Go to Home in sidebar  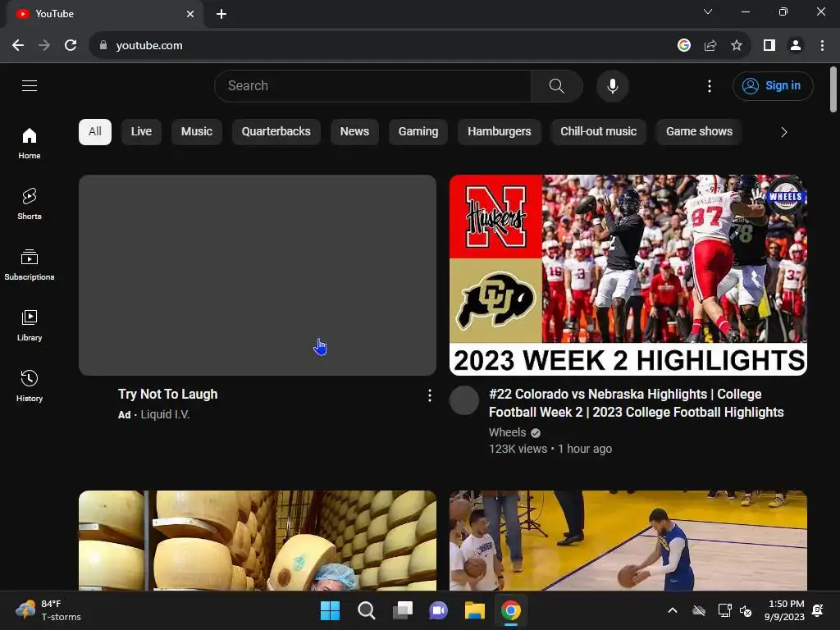30,143
